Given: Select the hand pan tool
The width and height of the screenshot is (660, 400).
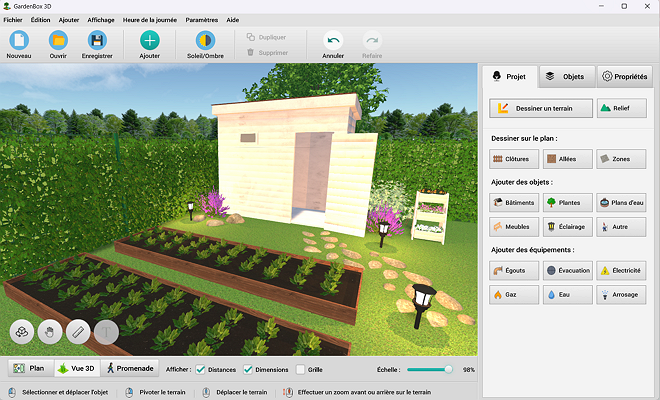Looking at the screenshot, I should (50, 332).
